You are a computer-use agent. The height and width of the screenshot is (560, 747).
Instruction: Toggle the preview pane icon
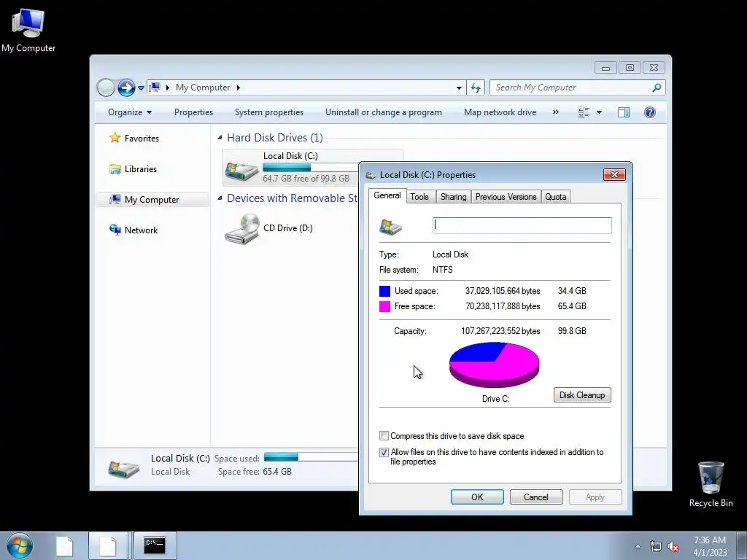(x=624, y=112)
